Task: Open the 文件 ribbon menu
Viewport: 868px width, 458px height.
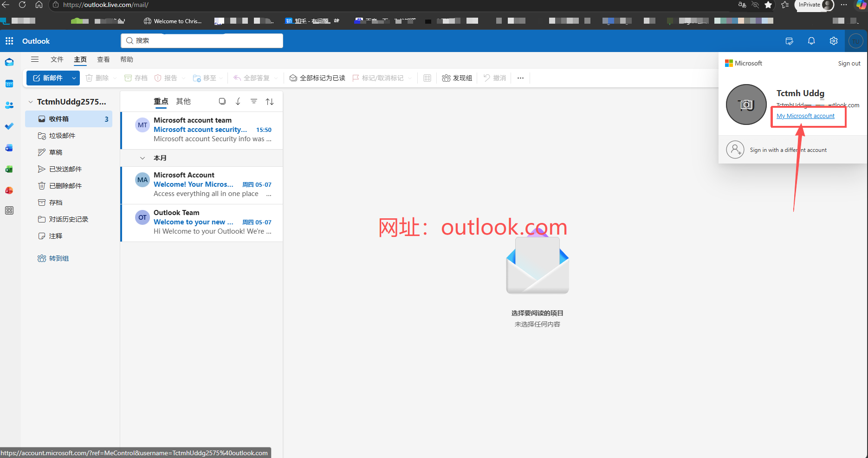Action: (57, 59)
